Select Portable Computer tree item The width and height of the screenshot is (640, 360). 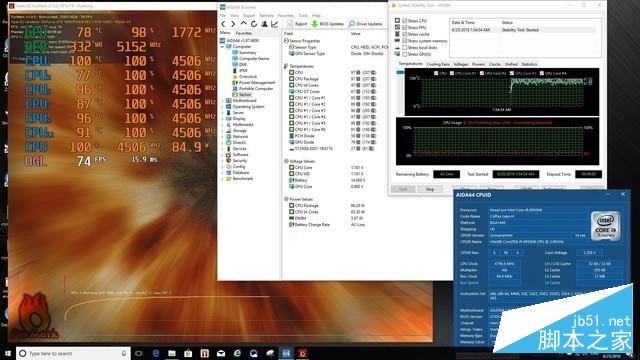click(256, 89)
